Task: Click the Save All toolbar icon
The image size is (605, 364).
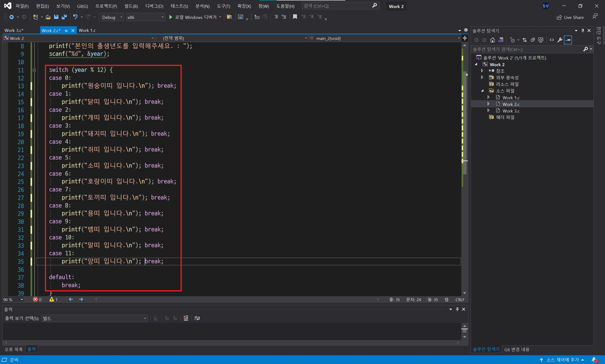Action: click(64, 17)
